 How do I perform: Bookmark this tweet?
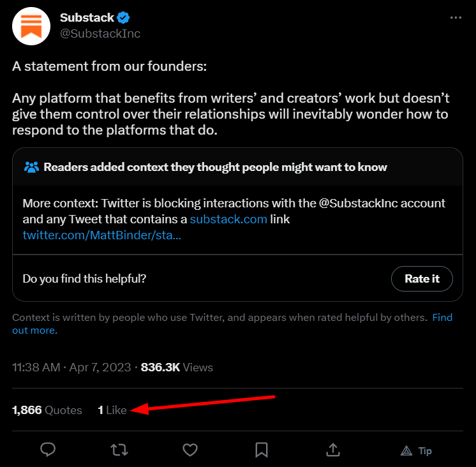coord(262,450)
